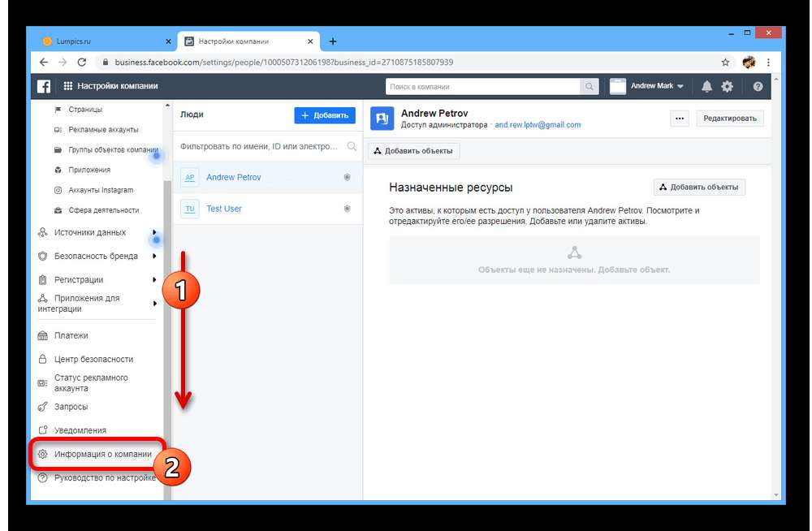Expand the Источники данных section
Screen dimensions: 812x531
tap(89, 232)
